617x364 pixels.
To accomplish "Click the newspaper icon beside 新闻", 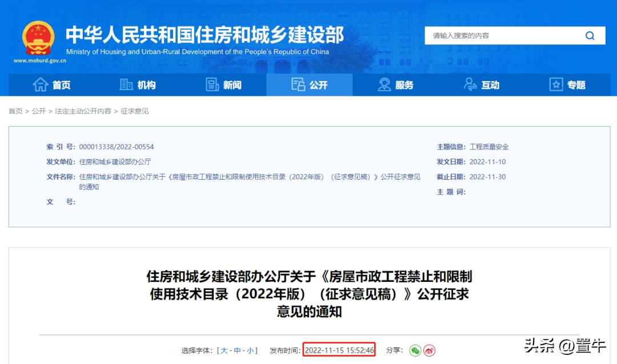I will (x=212, y=84).
